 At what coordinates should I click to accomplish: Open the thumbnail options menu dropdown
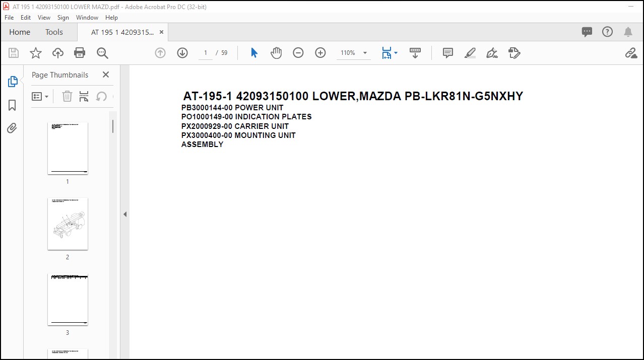pos(40,96)
